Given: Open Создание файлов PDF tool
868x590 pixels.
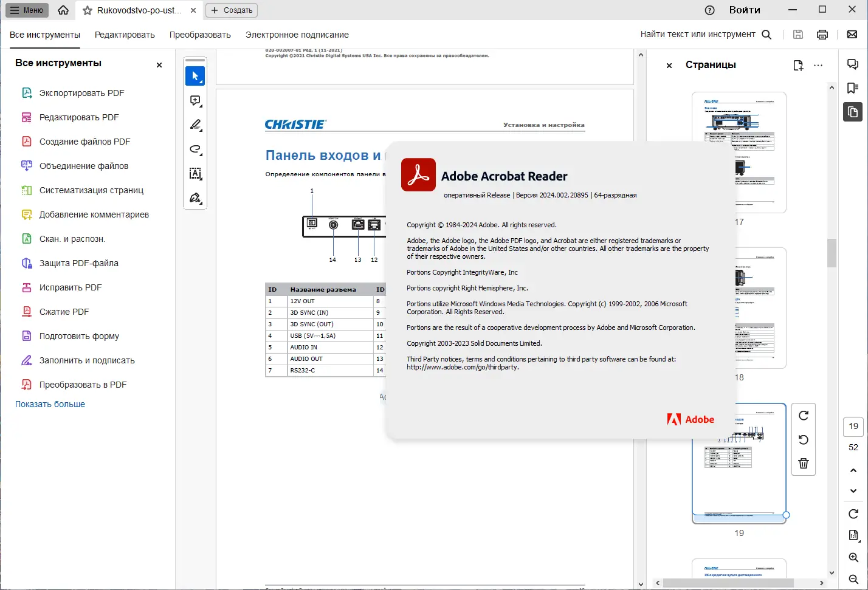Looking at the screenshot, I should point(84,142).
